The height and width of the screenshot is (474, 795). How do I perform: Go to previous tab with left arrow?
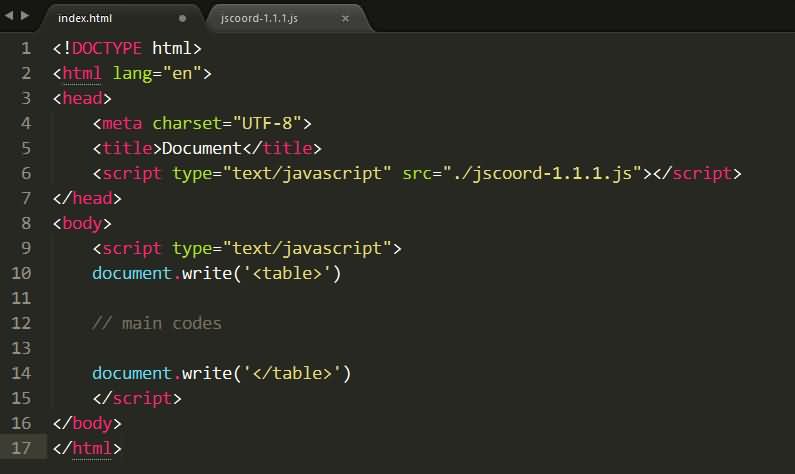point(9,16)
